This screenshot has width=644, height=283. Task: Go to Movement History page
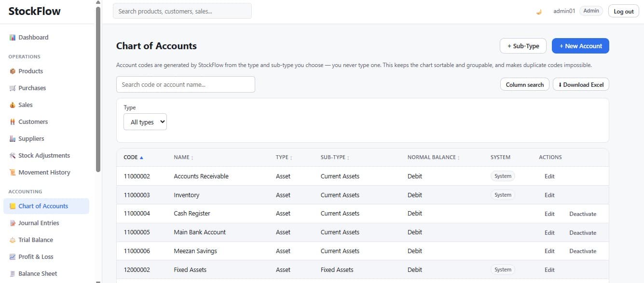[46, 173]
